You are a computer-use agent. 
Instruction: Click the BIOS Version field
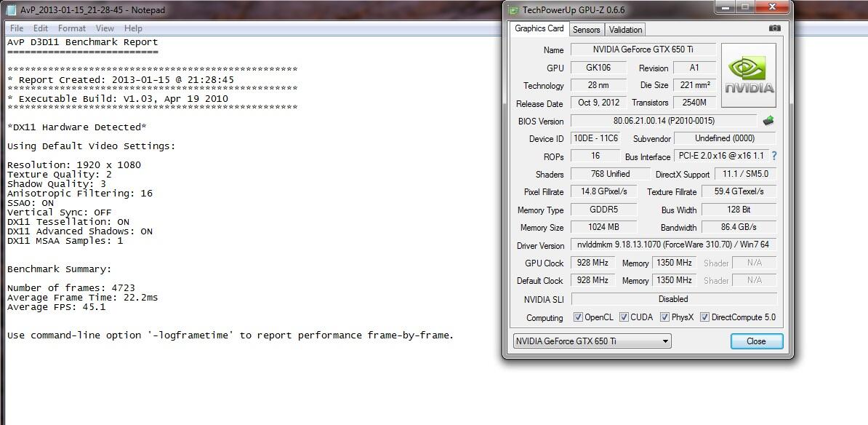tap(663, 121)
